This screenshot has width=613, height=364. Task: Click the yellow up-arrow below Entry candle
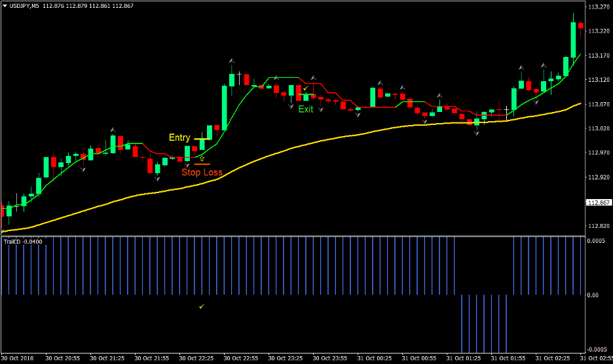(x=202, y=158)
